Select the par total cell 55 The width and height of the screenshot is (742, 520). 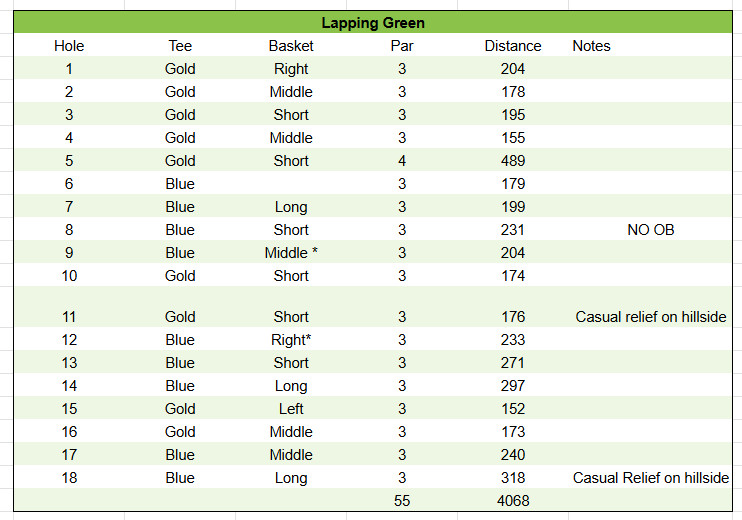[402, 500]
